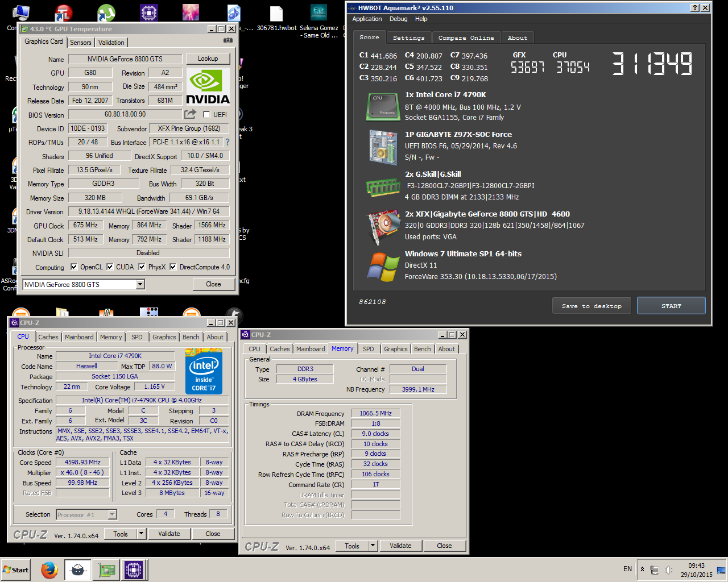Click Validate in CPU-Z Memory window

pyautogui.click(x=400, y=546)
